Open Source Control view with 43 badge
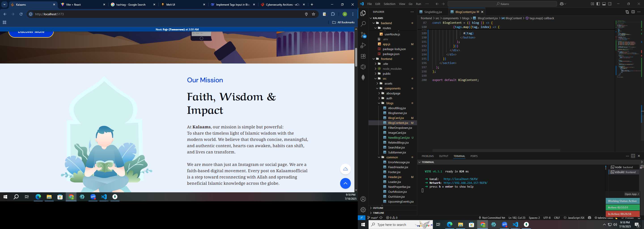 pyautogui.click(x=363, y=35)
